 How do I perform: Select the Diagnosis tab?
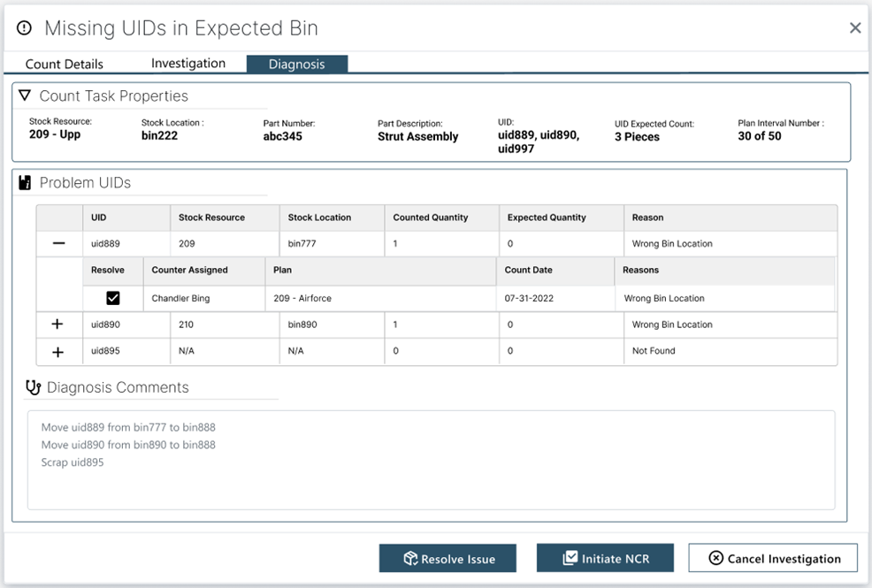click(298, 63)
